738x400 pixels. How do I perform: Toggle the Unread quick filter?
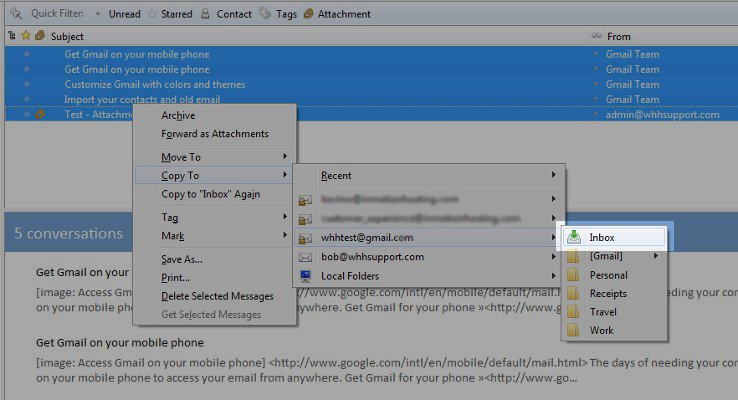[118, 14]
